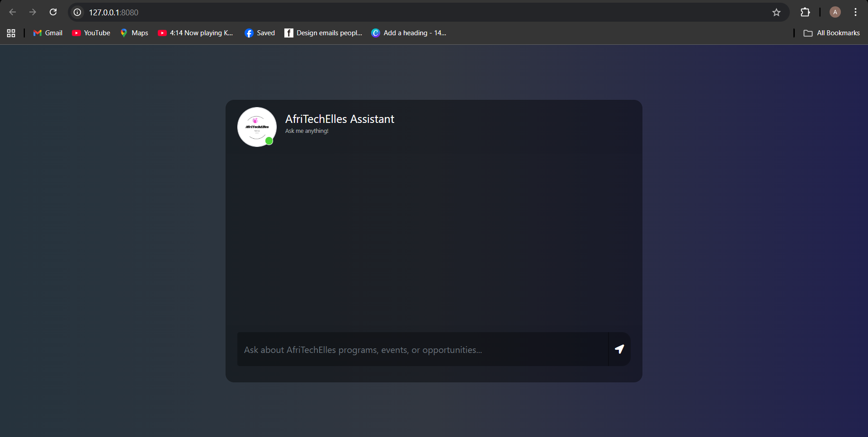
Task: Click the AfriTechElles logo avatar
Action: pos(256,127)
